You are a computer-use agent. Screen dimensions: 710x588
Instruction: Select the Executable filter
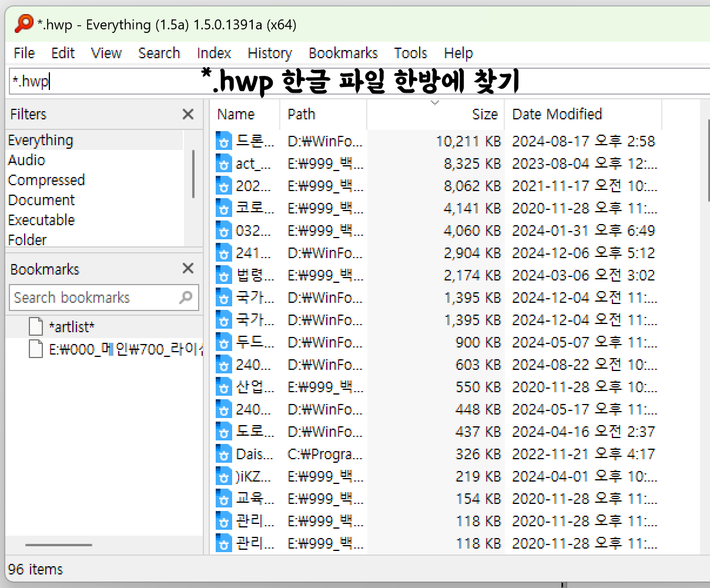pos(95,220)
